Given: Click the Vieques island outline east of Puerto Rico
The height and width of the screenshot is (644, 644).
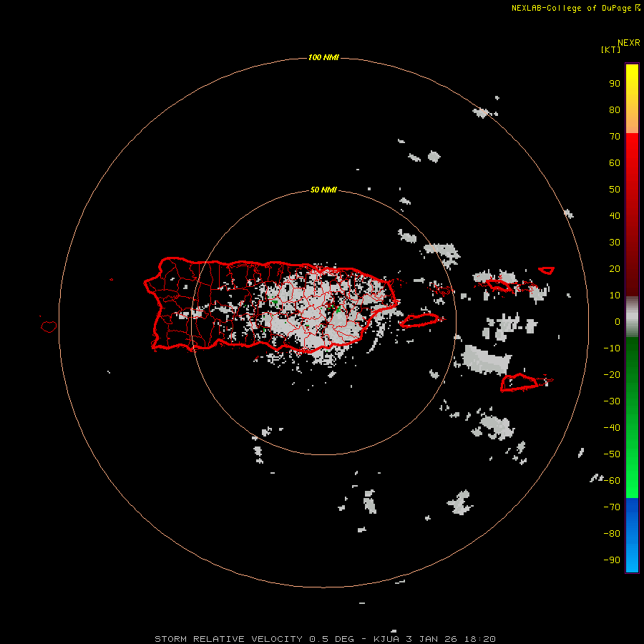Looking at the screenshot, I should click(420, 321).
